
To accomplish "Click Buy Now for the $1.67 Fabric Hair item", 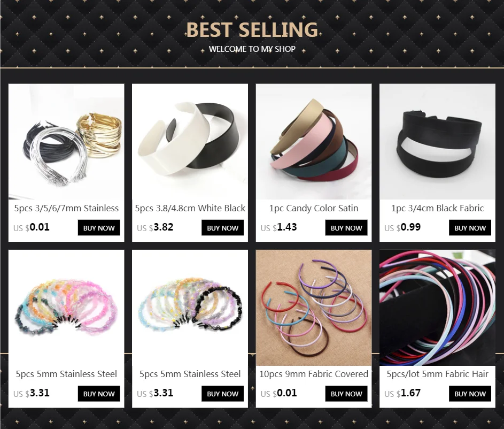I will pyautogui.click(x=470, y=394).
